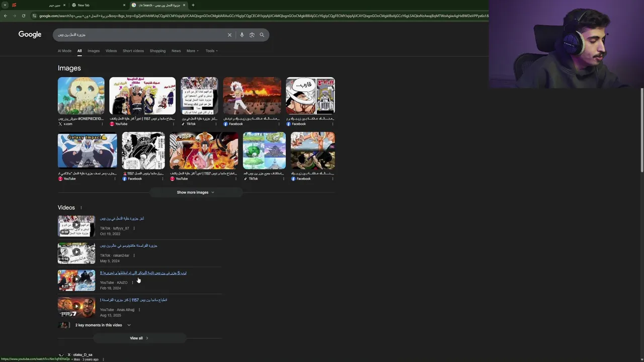The height and width of the screenshot is (362, 644).
Task: Play the Anas Alhajj video thumbnail
Action: click(x=76, y=307)
